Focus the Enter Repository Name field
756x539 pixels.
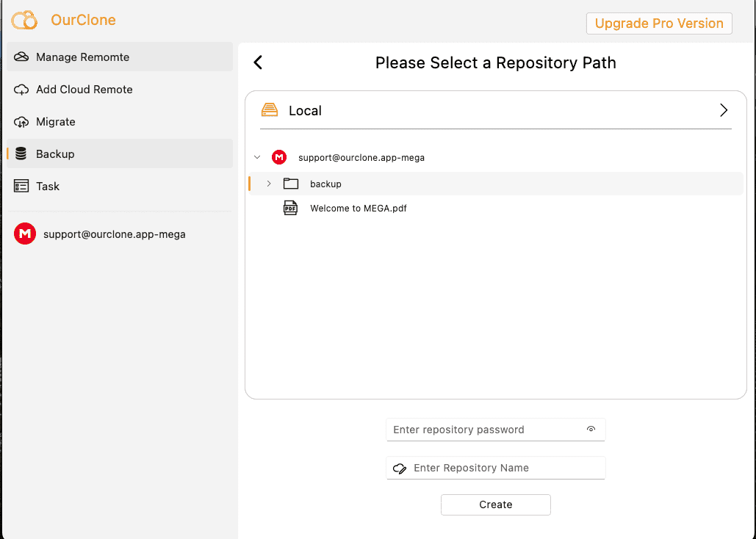(496, 468)
